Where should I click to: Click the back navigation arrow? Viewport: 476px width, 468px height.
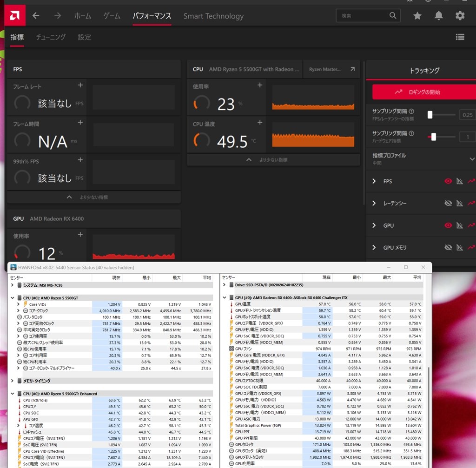(x=36, y=15)
